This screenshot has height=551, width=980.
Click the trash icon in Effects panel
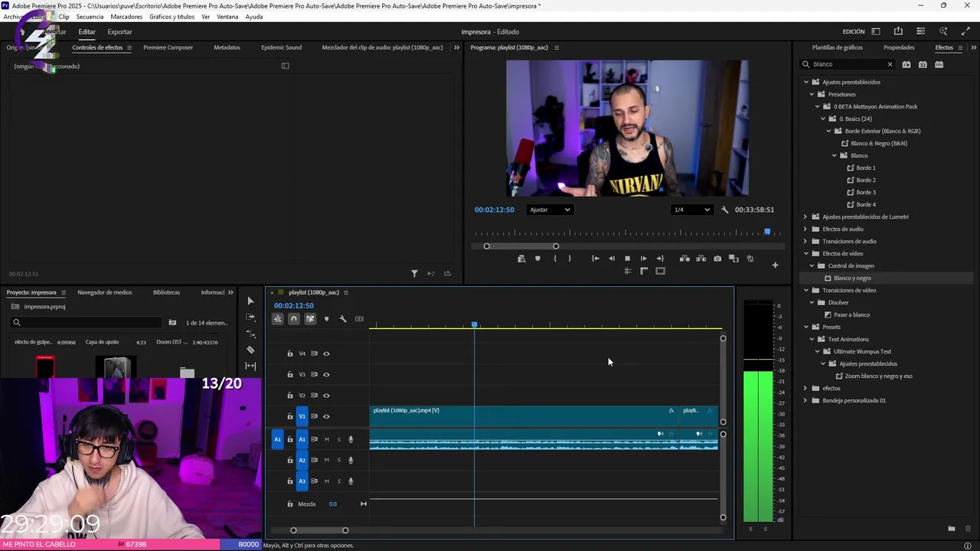pos(968,529)
